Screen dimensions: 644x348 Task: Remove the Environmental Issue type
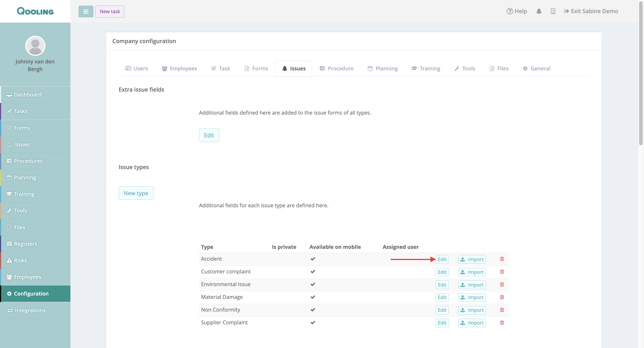pyautogui.click(x=502, y=284)
